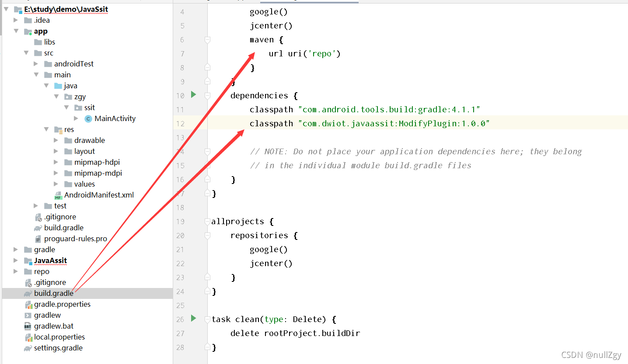The height and width of the screenshot is (364, 628).
Task: Click the libs folder icon
Action: click(x=38, y=42)
